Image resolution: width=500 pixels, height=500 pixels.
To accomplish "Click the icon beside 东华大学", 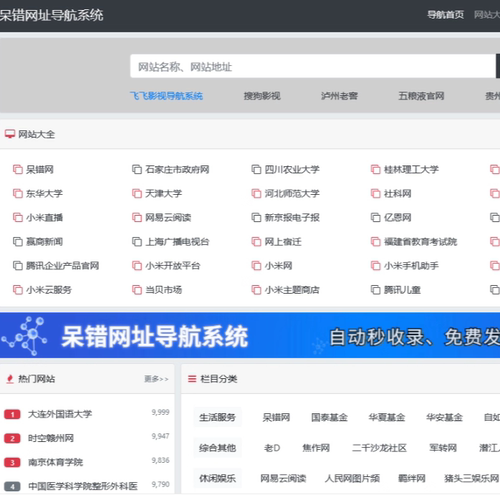I will pyautogui.click(x=18, y=193).
